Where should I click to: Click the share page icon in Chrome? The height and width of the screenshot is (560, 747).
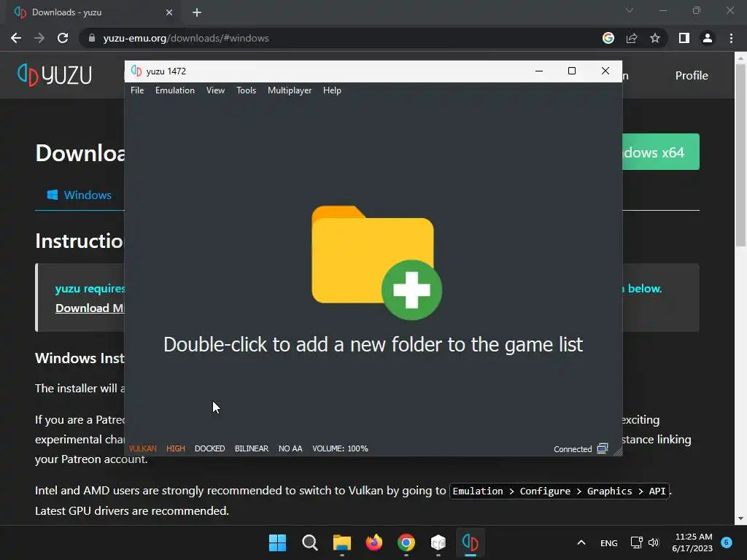coord(632,38)
